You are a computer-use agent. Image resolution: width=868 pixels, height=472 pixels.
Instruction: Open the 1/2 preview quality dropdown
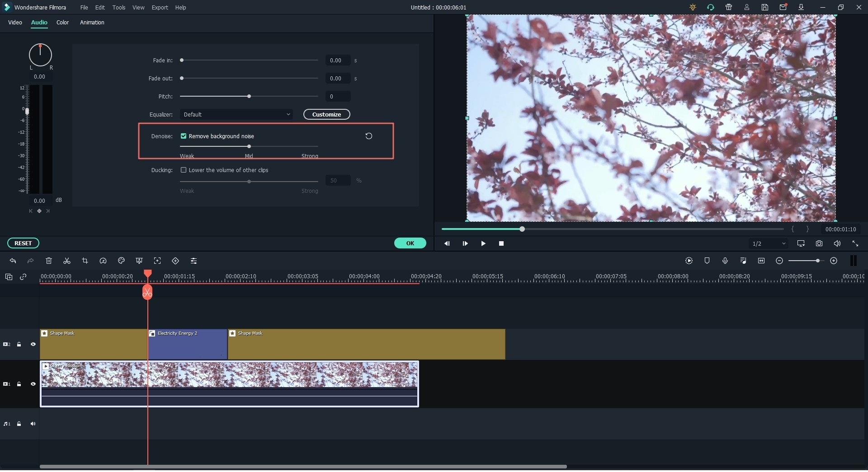coord(769,244)
